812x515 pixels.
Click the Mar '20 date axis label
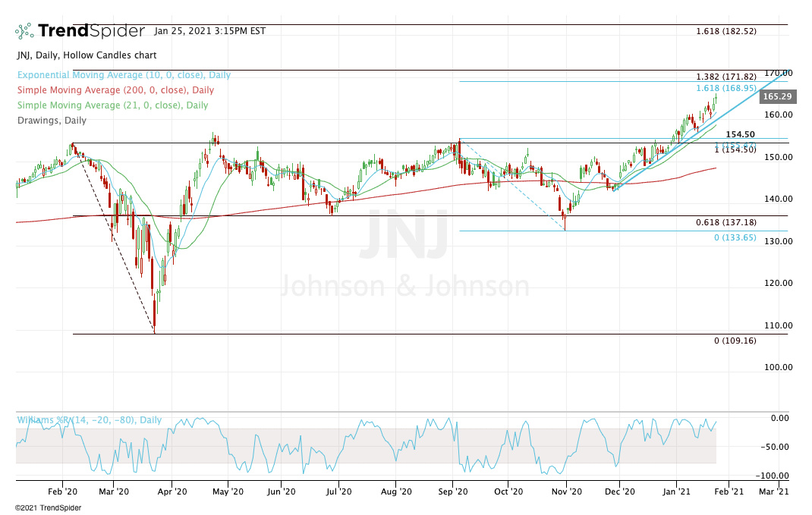(113, 491)
